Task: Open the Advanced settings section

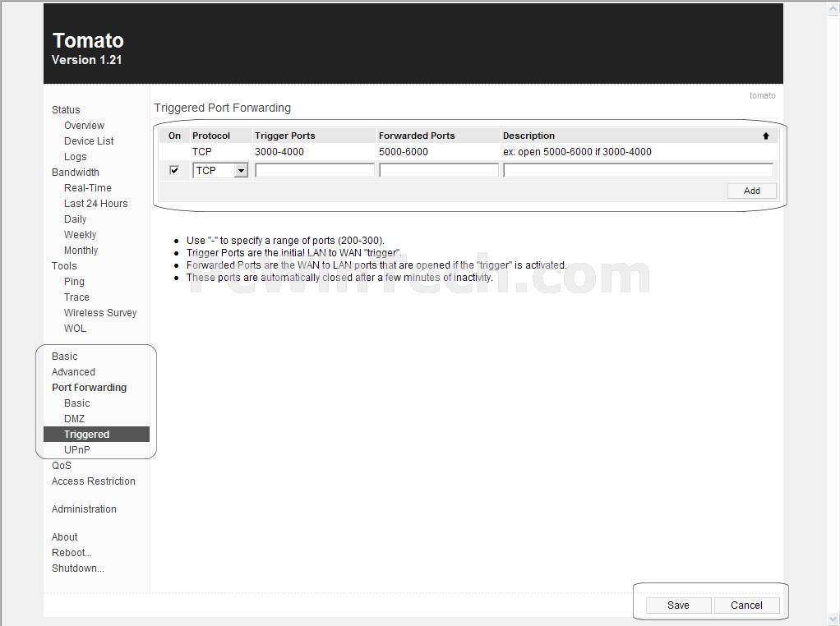Action: [73, 371]
